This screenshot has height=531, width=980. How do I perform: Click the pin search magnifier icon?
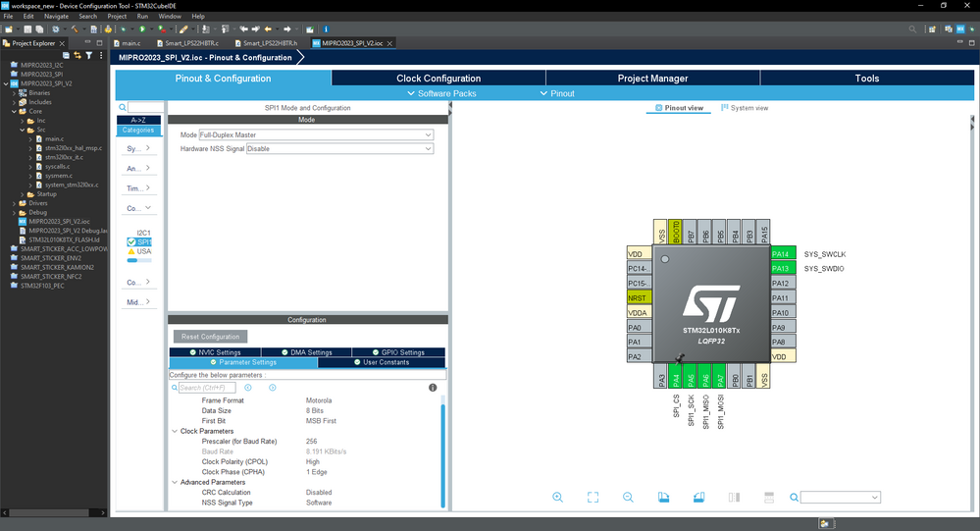pos(794,498)
